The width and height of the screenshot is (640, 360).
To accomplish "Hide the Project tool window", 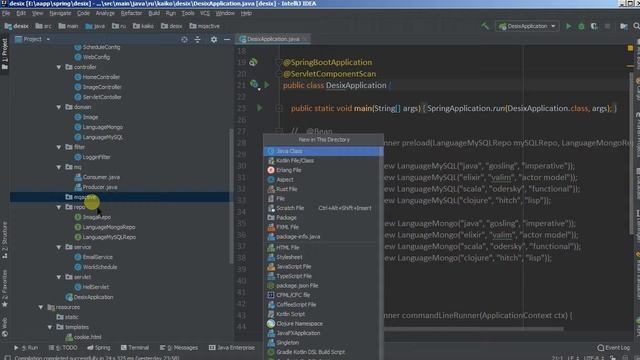I will pos(227,40).
